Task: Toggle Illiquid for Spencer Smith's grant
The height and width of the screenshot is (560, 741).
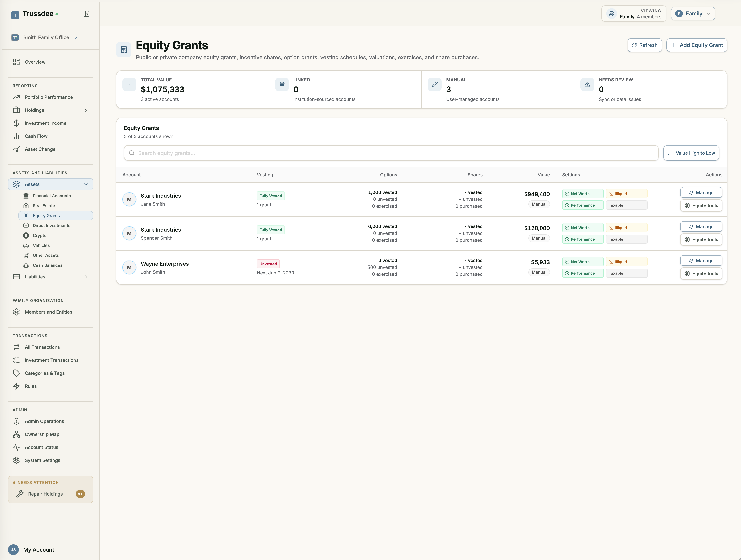Action: [x=626, y=228]
